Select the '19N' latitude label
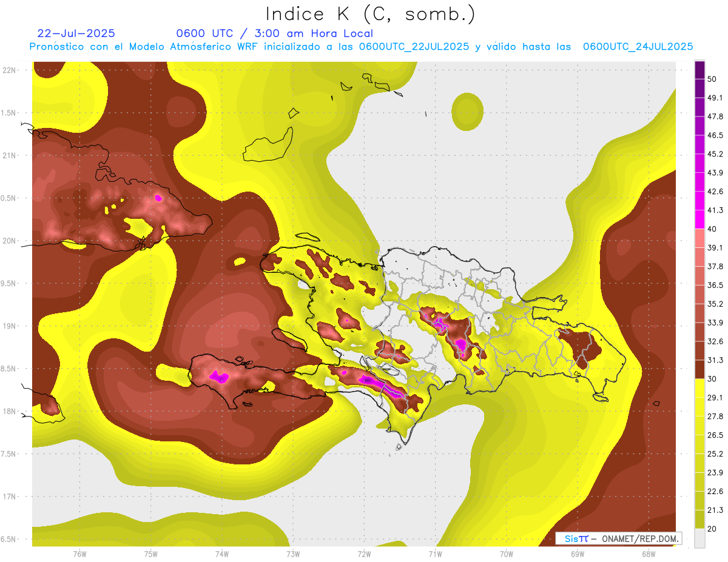 tap(10, 326)
